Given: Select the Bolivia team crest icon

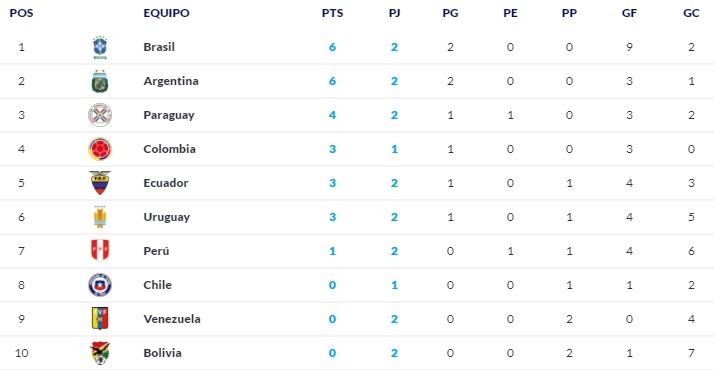Looking at the screenshot, I should pos(100,353).
